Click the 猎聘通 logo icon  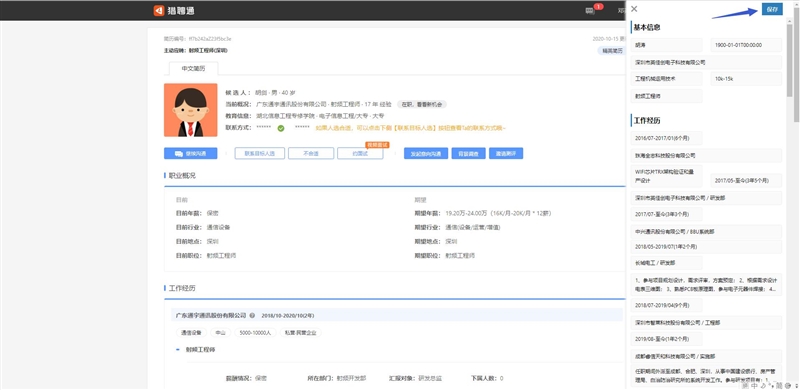[159, 10]
